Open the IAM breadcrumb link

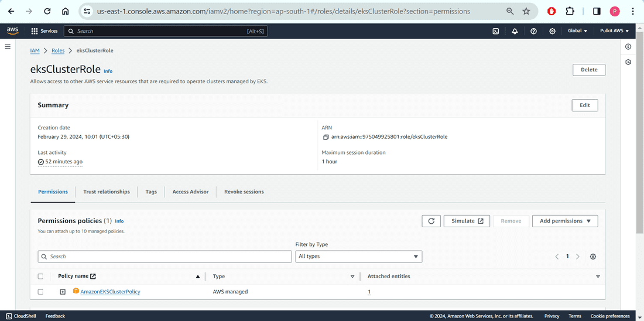click(x=35, y=50)
